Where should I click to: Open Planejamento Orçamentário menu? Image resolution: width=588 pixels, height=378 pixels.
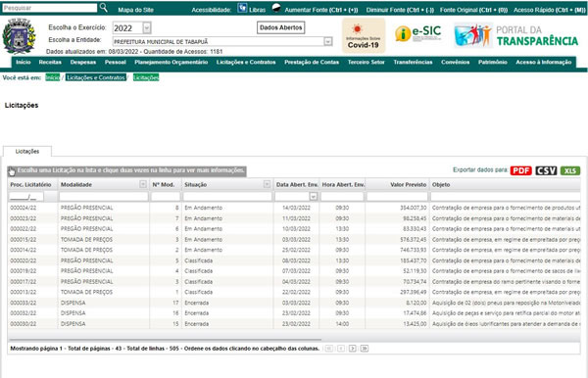click(171, 63)
